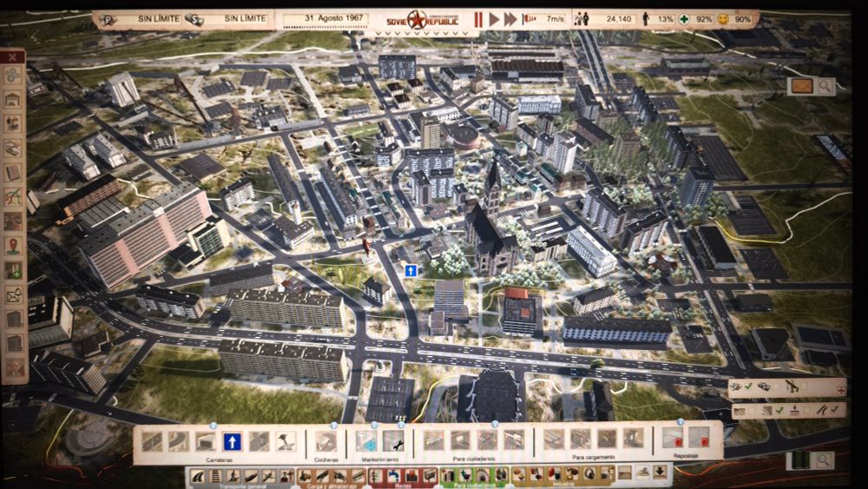This screenshot has height=489, width=868.
Task: Select the curved road icon under Carreteras
Action: [x=178, y=442]
